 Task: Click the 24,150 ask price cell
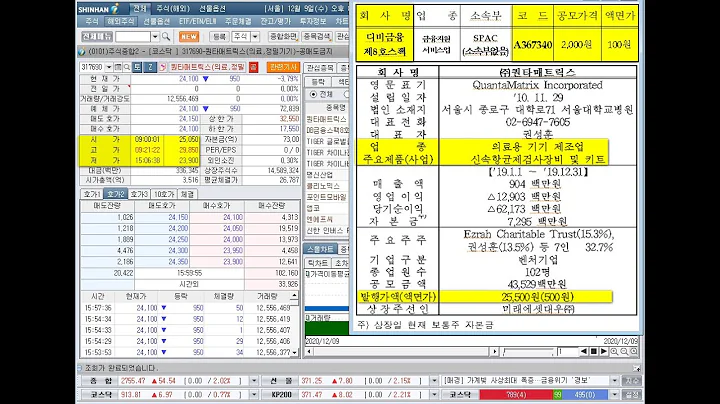click(x=162, y=218)
